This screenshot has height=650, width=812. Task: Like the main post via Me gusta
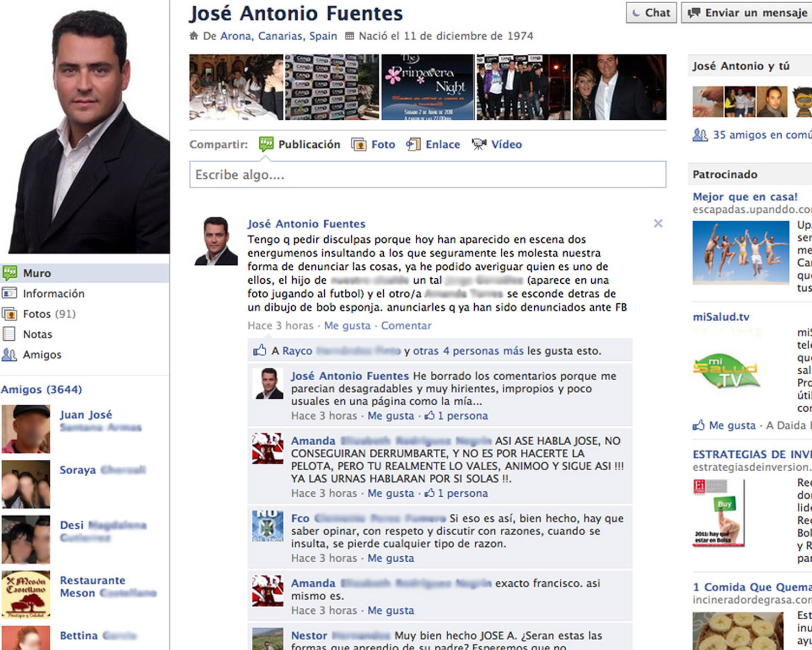coord(347,326)
